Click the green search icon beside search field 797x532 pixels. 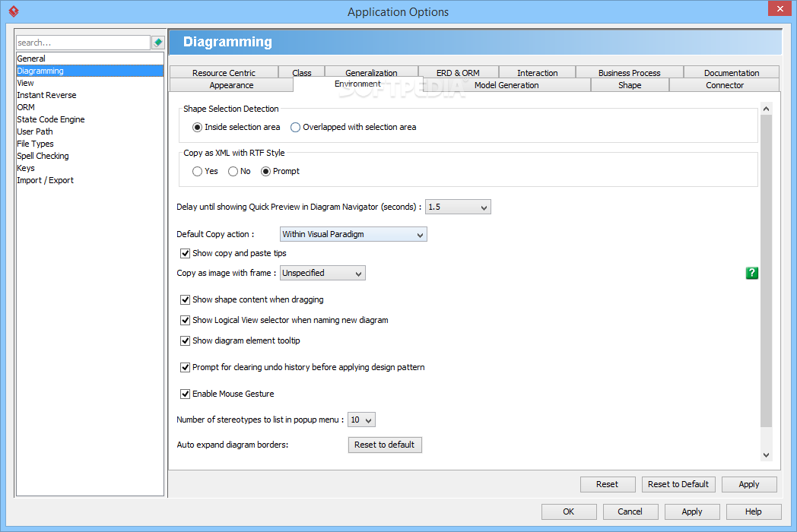[x=158, y=43]
